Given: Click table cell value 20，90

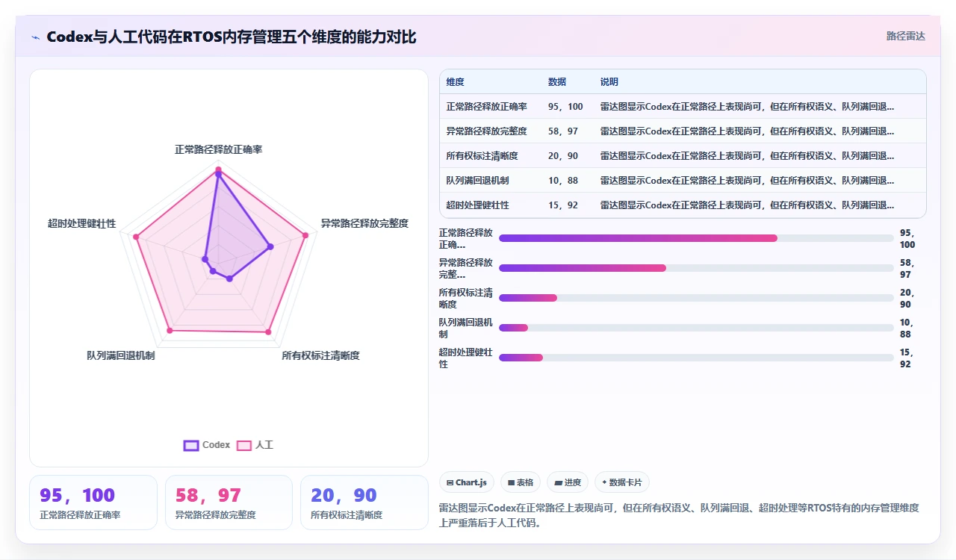Looking at the screenshot, I should pyautogui.click(x=563, y=156).
